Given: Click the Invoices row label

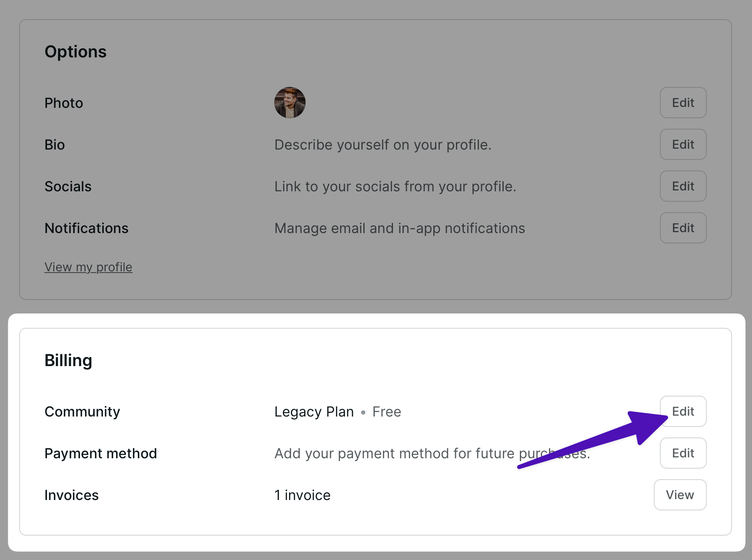Looking at the screenshot, I should point(72,495).
